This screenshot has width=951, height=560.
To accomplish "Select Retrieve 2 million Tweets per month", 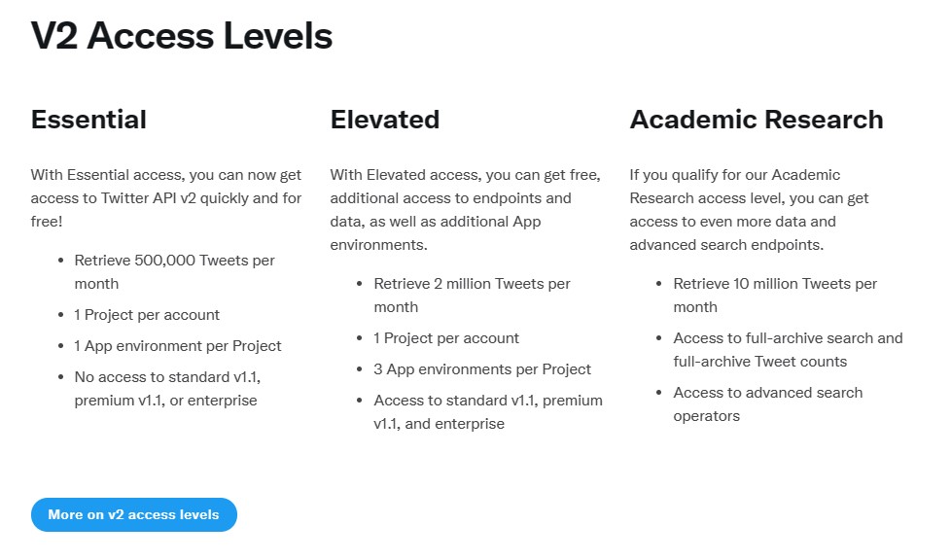I will [472, 295].
